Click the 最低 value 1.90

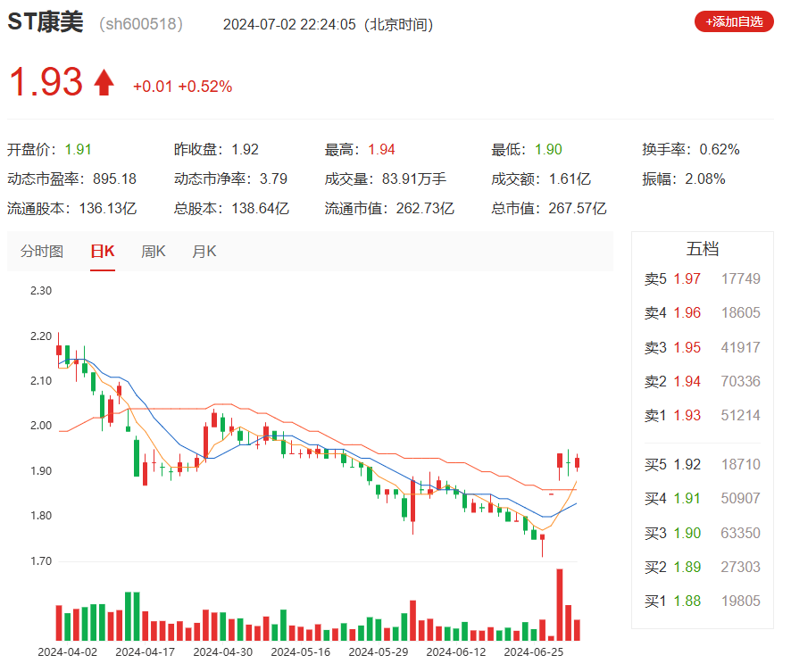548,149
